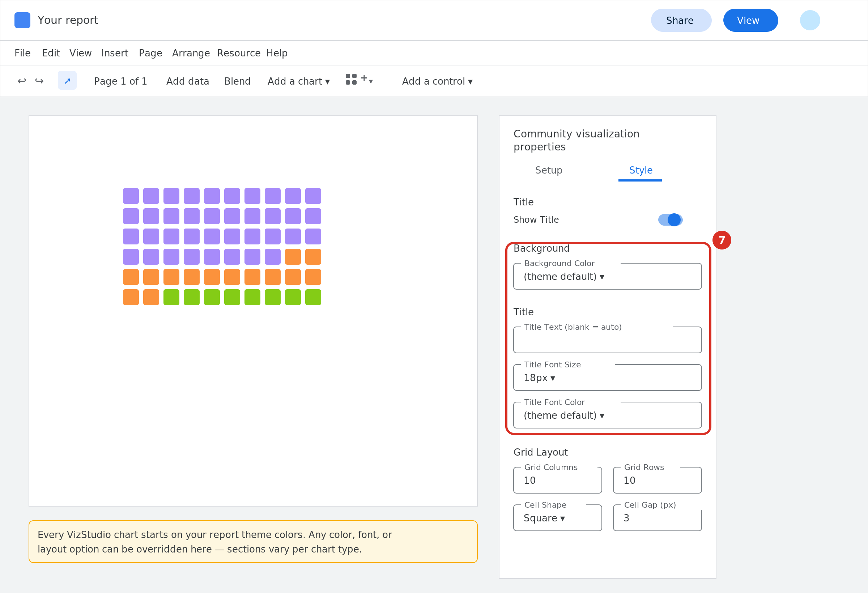
Task: Open the Title Font Size dropdown
Action: pyautogui.click(x=608, y=377)
